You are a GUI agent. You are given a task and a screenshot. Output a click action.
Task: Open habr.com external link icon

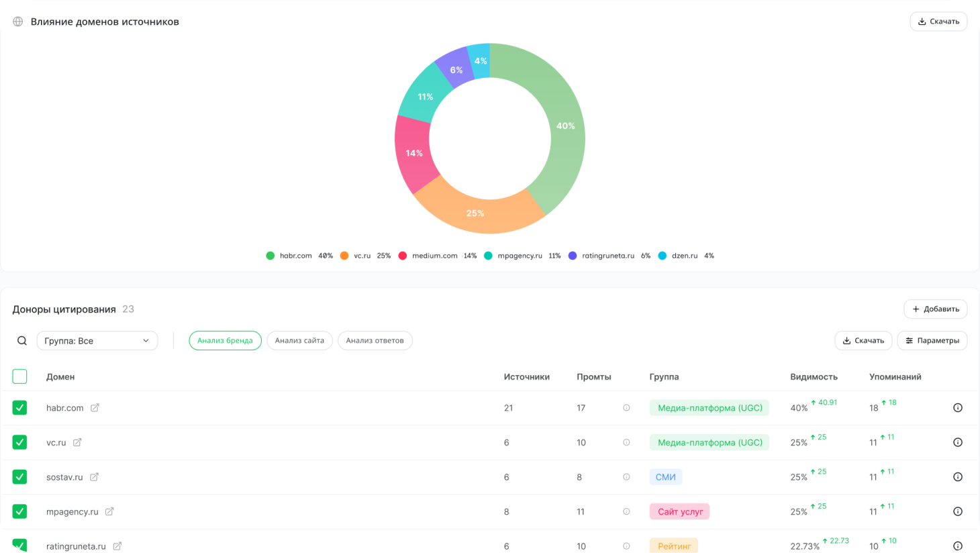point(95,407)
